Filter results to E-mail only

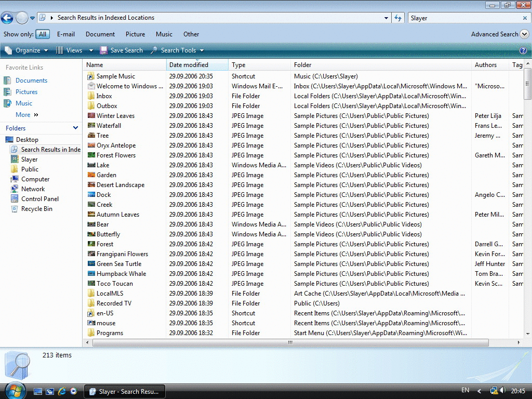coord(65,34)
